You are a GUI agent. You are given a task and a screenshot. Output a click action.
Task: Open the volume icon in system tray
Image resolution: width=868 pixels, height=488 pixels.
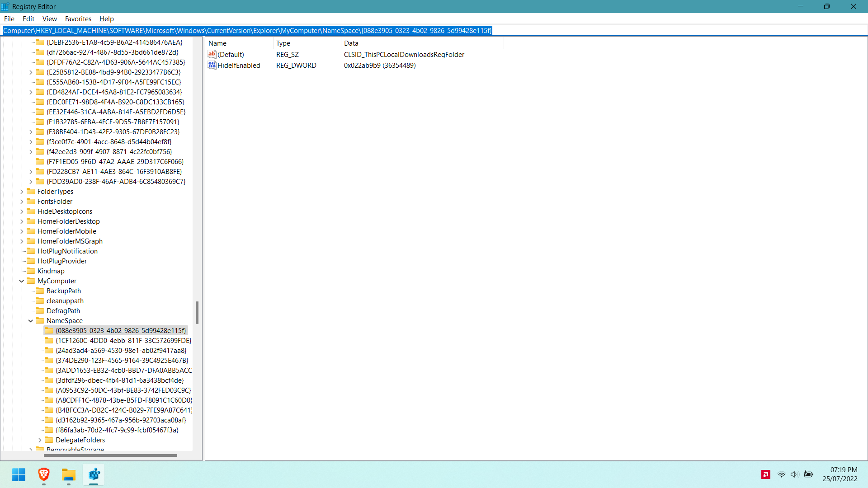[795, 474]
